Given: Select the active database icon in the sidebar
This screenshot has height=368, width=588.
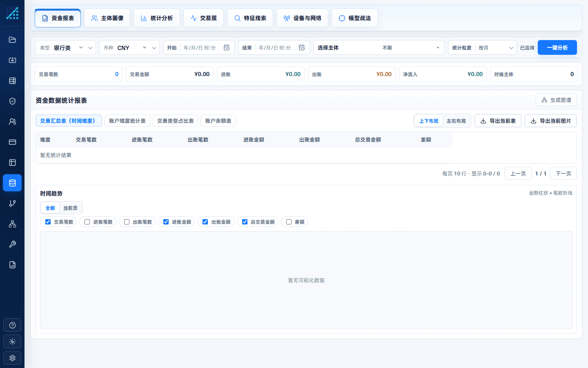Looking at the screenshot, I should tap(12, 183).
